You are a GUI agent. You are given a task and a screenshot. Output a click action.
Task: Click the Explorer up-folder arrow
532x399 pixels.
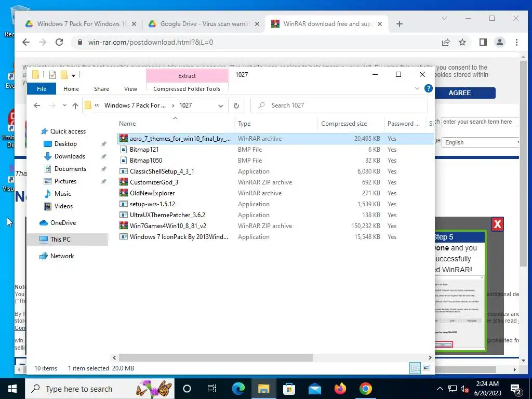click(x=75, y=105)
